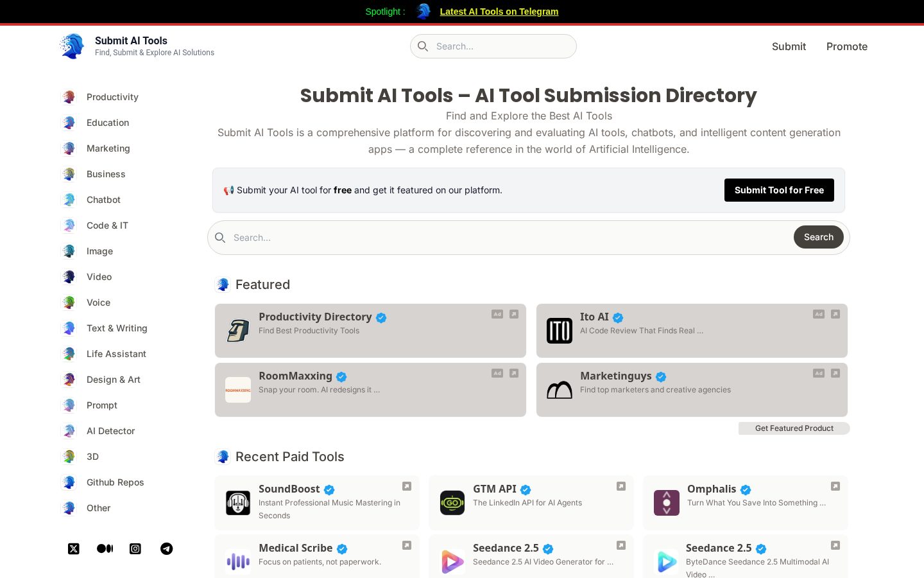
Task: Open Latest AI Tools on Telegram link
Action: [499, 12]
